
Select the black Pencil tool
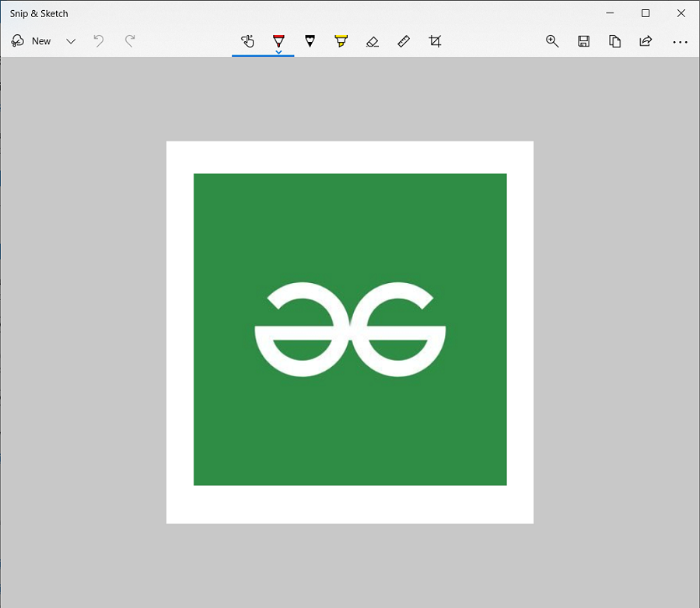[x=310, y=41]
